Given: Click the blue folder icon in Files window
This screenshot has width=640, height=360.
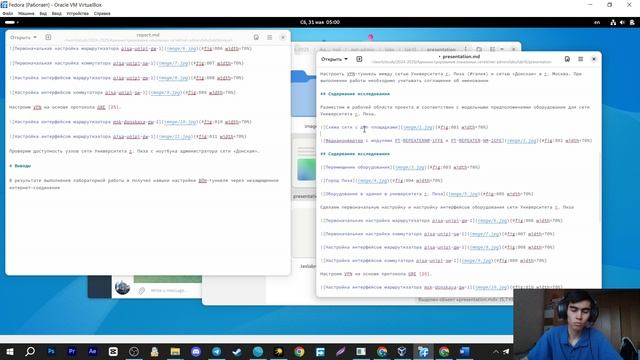Looking at the screenshot, I should point(303,93).
